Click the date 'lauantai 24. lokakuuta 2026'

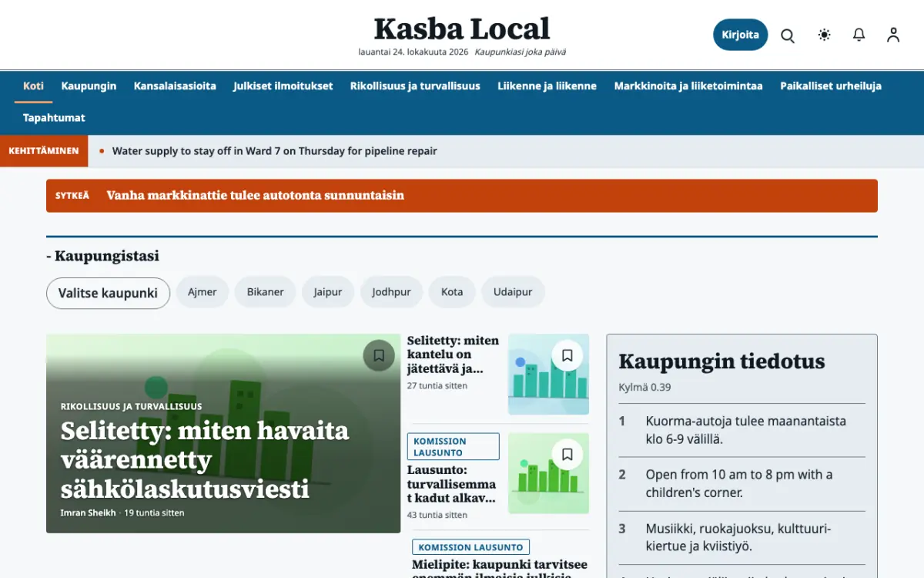coord(413,52)
